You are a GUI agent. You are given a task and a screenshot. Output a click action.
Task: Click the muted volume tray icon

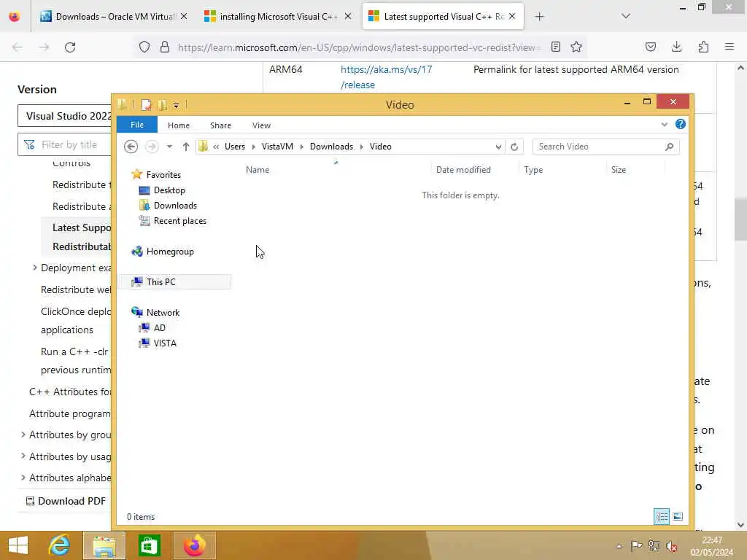[672, 546]
